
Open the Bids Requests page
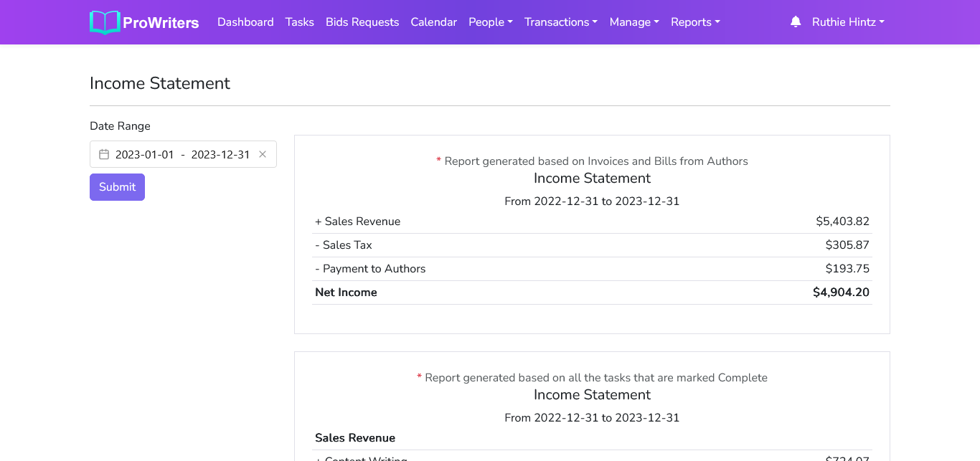click(362, 22)
